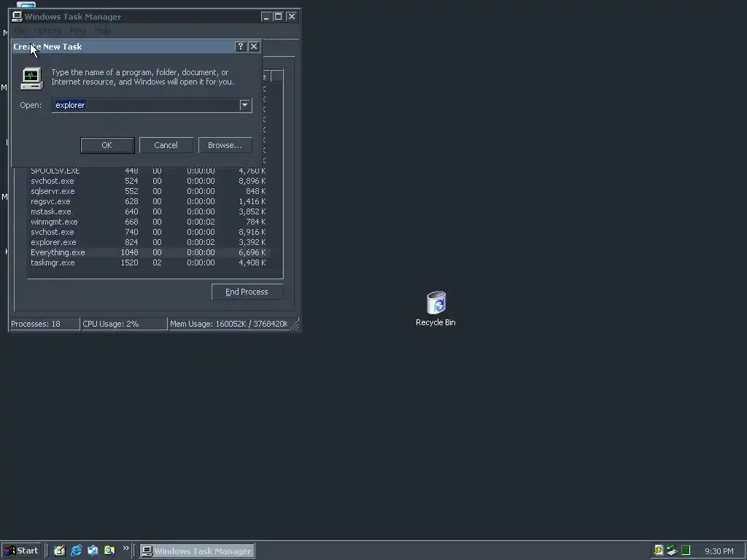747x560 pixels.
Task: Select the SPOOLSV.EXE process row
Action: [149, 171]
